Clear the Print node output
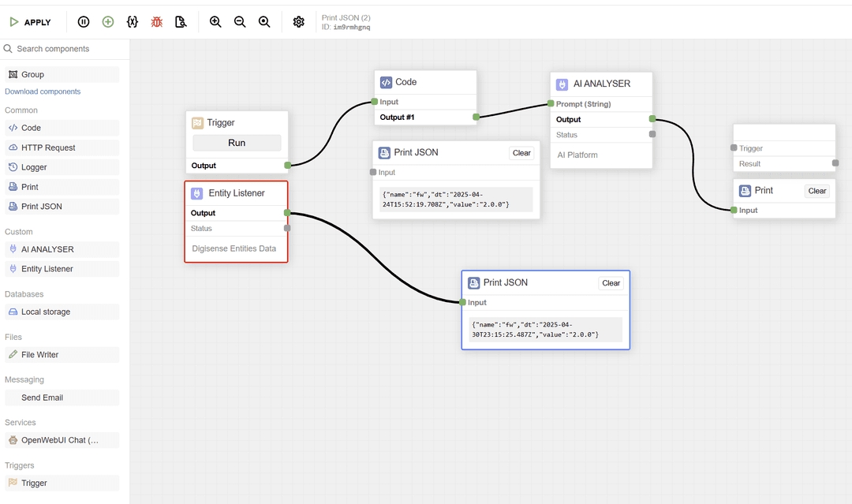The image size is (852, 504). [816, 191]
